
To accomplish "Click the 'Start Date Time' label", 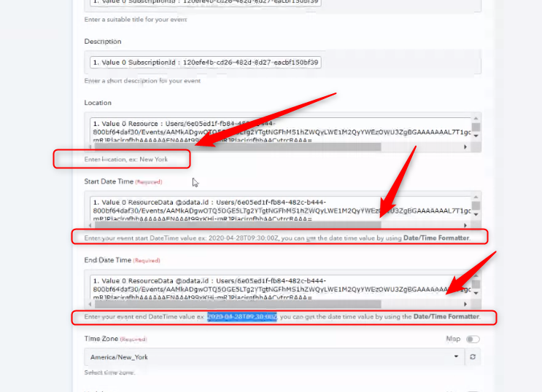I will click(x=109, y=181).
